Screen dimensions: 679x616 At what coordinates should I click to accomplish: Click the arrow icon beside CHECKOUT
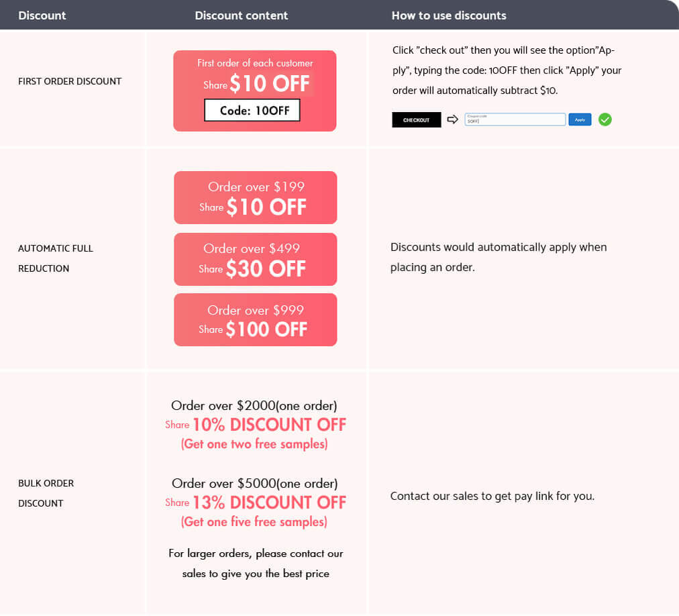tap(452, 119)
